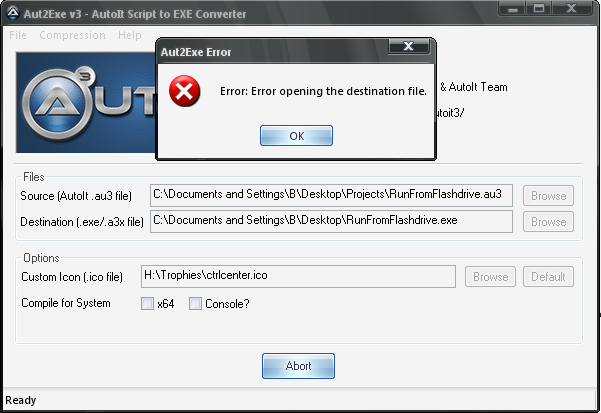This screenshot has width=601, height=413.
Task: Click the Abort button
Action: pos(298,366)
